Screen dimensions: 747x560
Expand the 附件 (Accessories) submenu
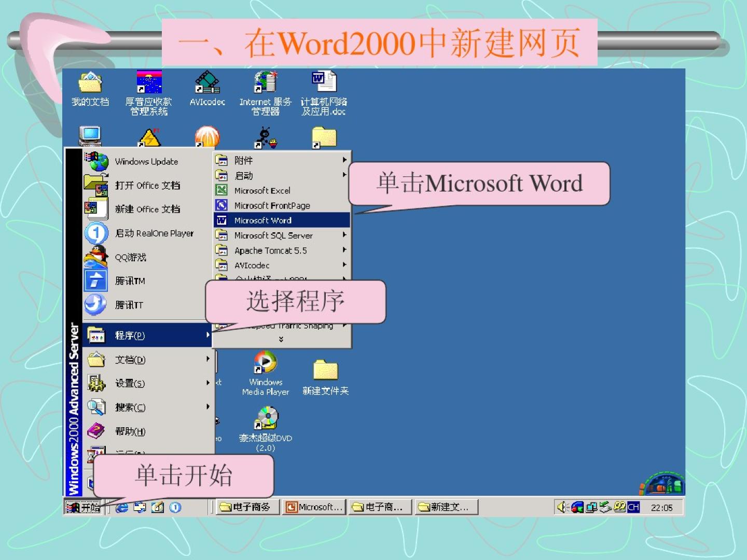click(244, 160)
